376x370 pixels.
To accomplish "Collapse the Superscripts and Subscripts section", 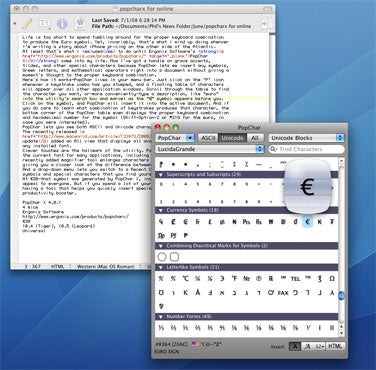I will point(161,175).
